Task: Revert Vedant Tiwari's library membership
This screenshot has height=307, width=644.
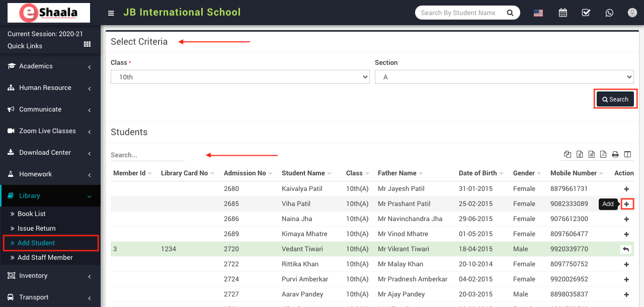Action: (x=625, y=249)
